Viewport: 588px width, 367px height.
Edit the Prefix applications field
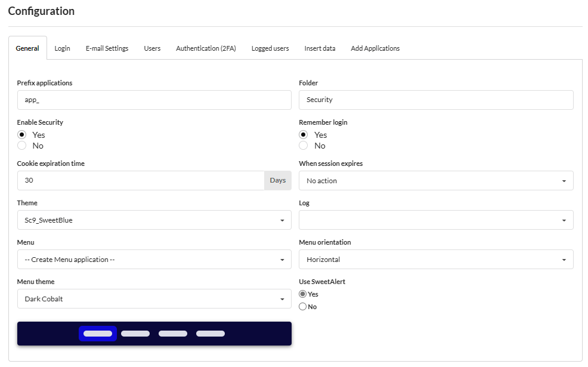pyautogui.click(x=154, y=100)
